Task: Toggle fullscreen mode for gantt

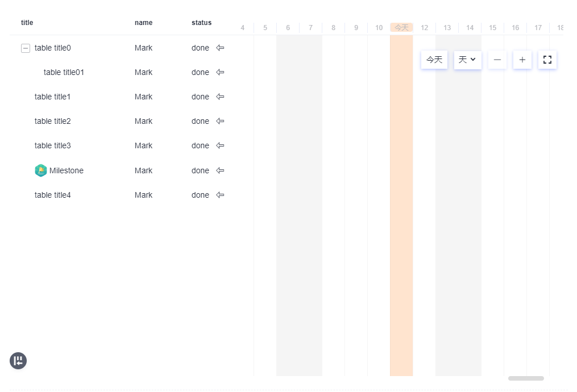Action: pos(547,60)
